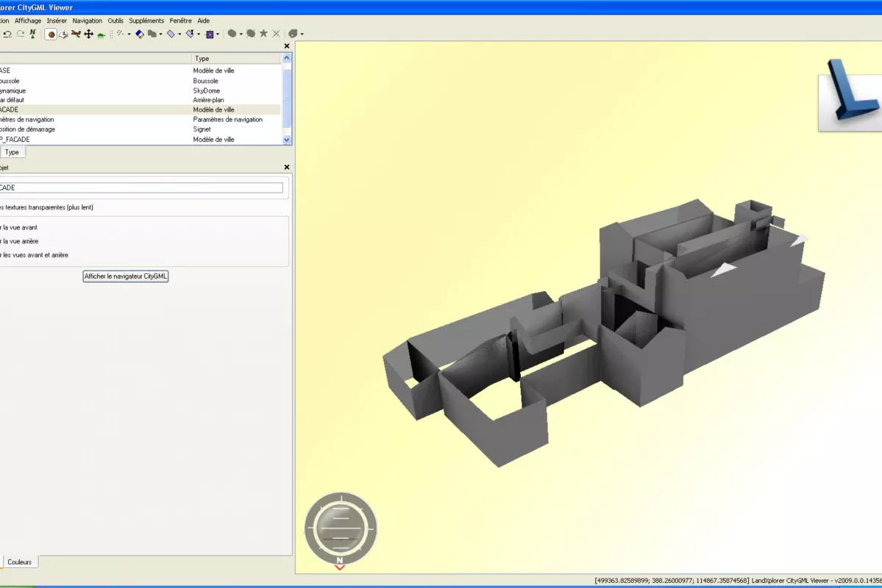Click the redo arrow in the toolbar
The height and width of the screenshot is (588, 882).
pos(20,34)
